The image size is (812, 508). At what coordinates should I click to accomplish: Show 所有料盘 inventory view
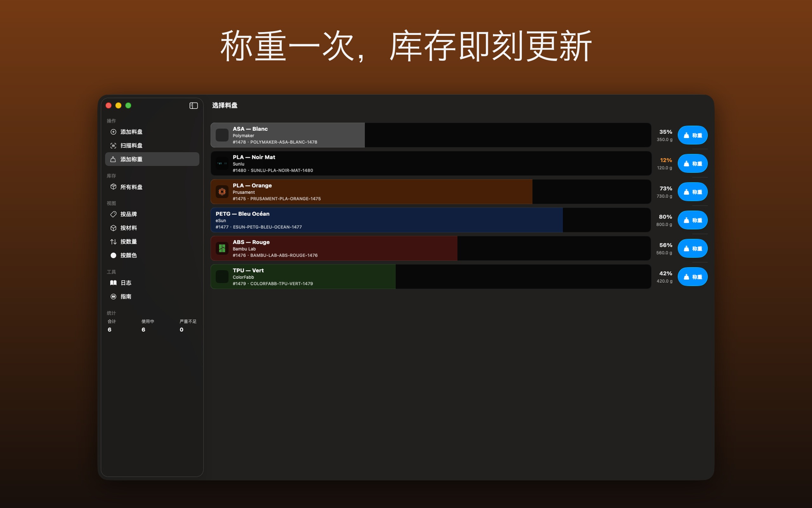152,187
